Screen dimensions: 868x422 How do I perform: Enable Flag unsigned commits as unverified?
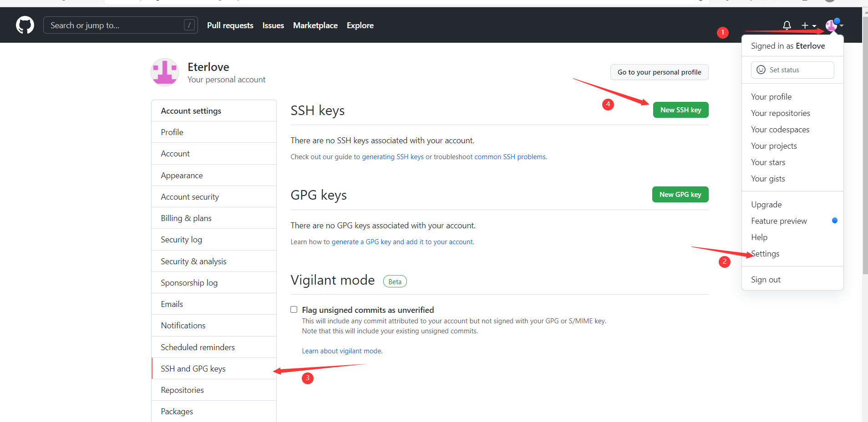(x=294, y=310)
